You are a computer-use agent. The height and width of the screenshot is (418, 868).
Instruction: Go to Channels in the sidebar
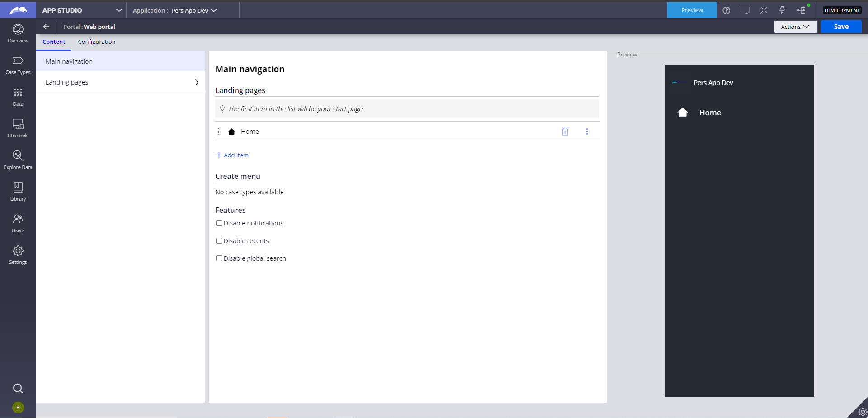click(x=18, y=128)
